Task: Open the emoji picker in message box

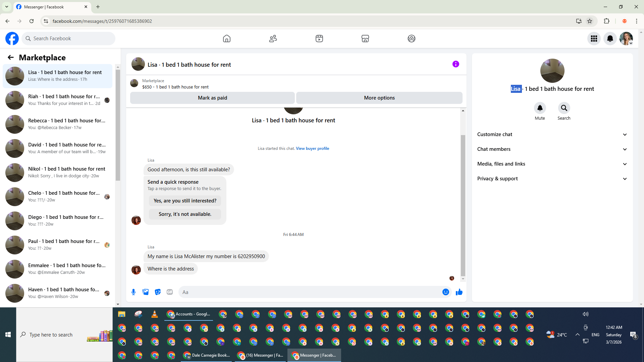Action: pos(445,292)
